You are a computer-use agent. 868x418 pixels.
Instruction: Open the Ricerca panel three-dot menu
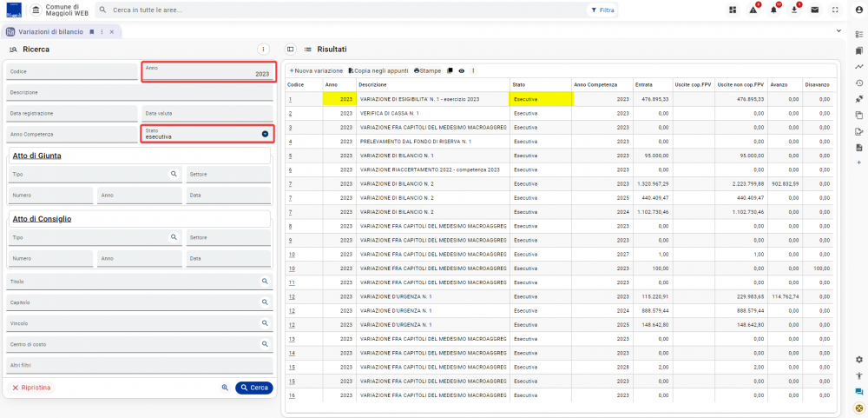click(264, 50)
